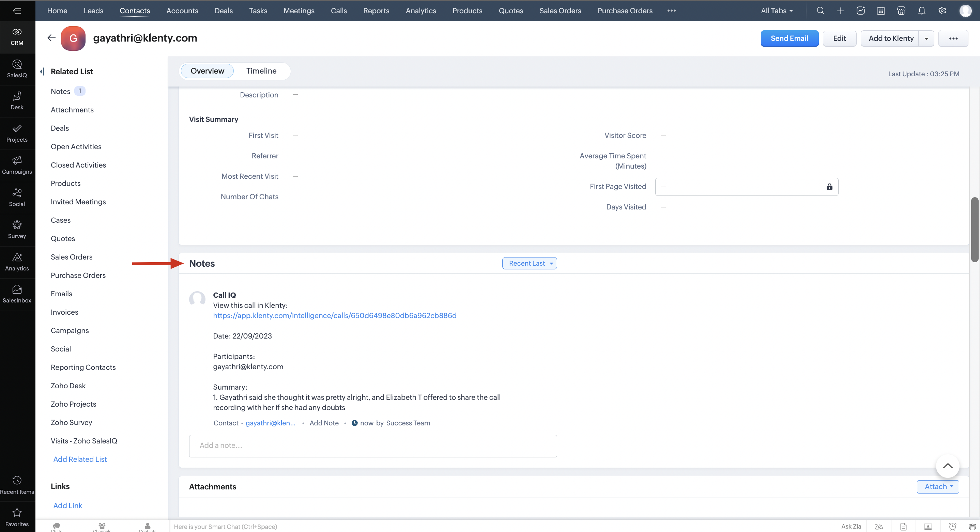Open the Deals tab in top navigation

(223, 11)
